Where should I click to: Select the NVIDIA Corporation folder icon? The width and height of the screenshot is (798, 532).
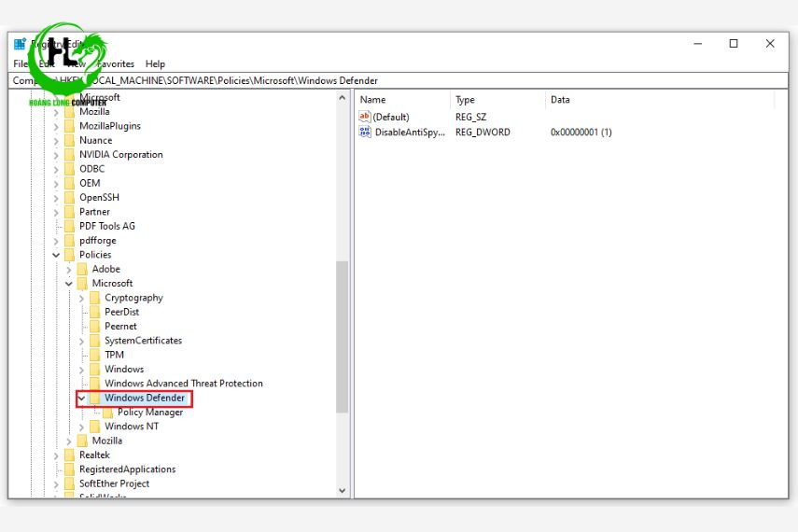click(x=70, y=155)
